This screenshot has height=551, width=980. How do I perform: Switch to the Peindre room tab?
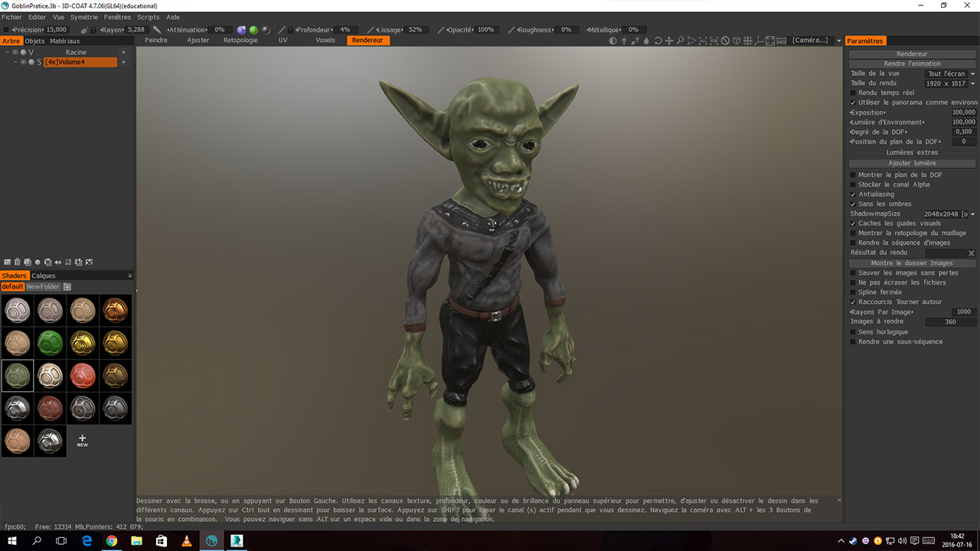(x=156, y=41)
